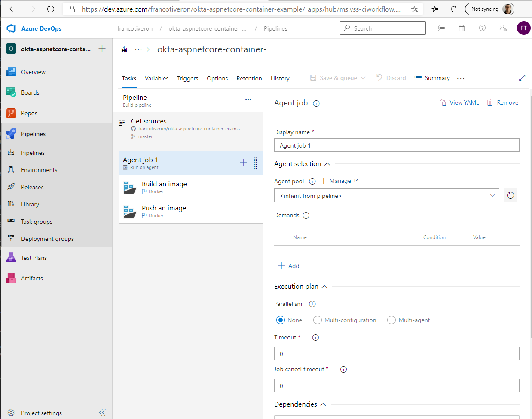
Task: Collapse the sidebar with double chevron
Action: (x=102, y=413)
